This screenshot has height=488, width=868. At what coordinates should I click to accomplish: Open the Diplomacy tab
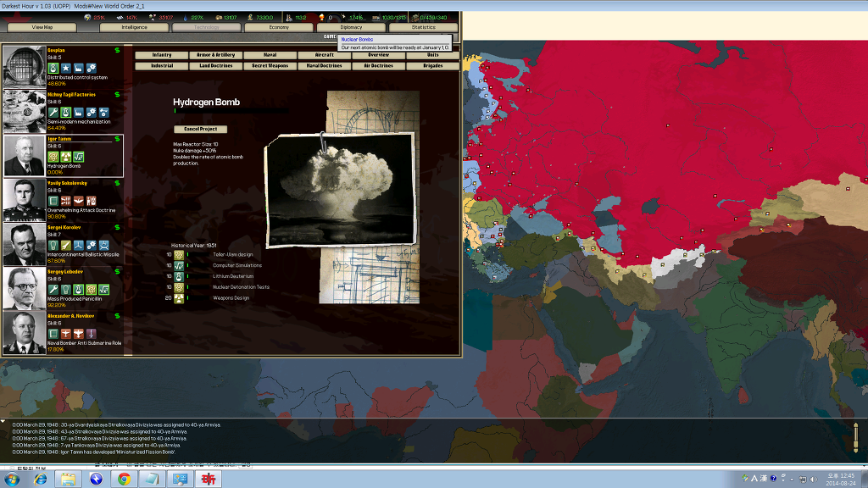(x=351, y=27)
